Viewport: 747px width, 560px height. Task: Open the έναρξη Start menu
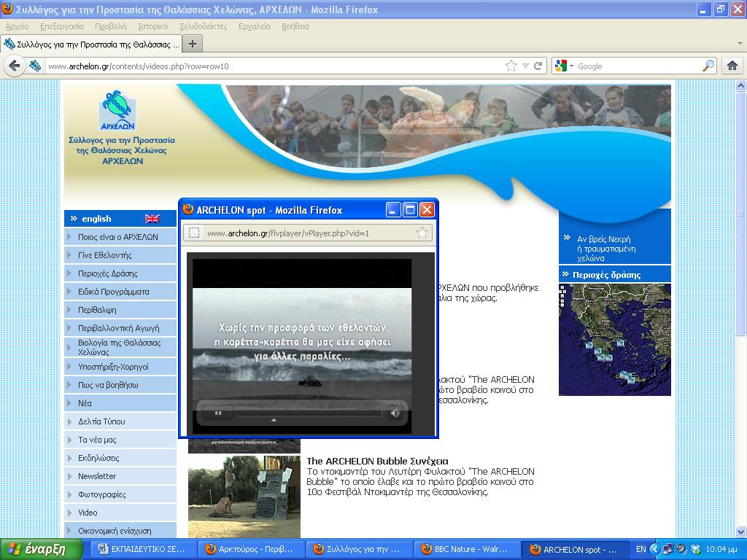pyautogui.click(x=42, y=549)
